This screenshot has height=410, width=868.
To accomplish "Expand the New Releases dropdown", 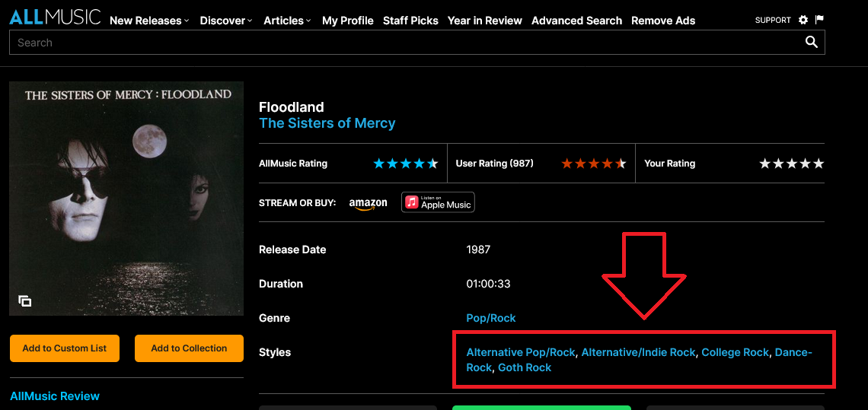I will coord(149,21).
